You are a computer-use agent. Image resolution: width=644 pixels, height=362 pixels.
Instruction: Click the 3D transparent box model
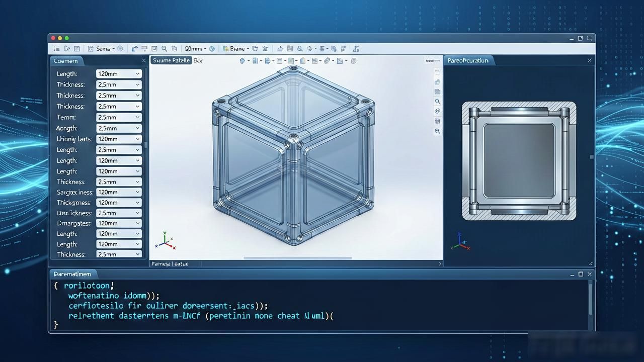294,155
